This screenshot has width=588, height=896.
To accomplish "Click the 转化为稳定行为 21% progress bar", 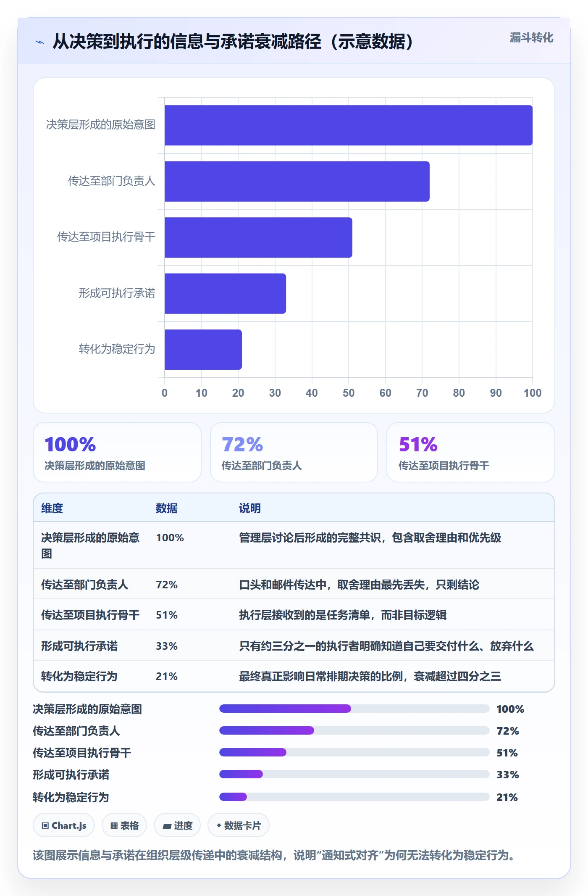I will pos(354,797).
